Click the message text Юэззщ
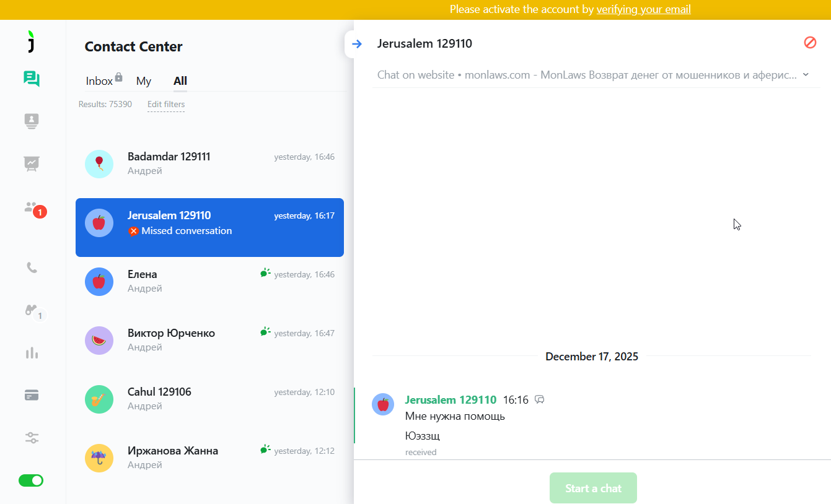The height and width of the screenshot is (504, 831). 422,436
